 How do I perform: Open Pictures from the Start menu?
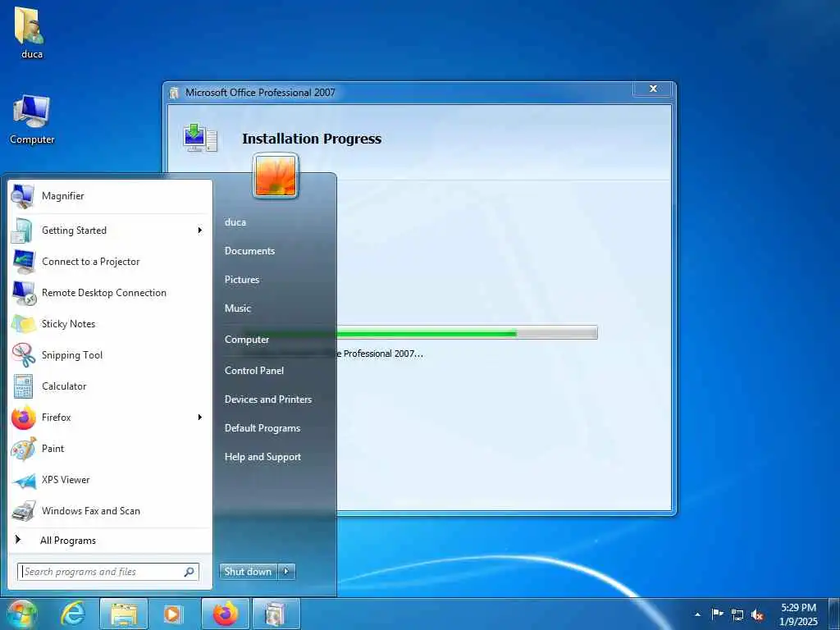242,280
